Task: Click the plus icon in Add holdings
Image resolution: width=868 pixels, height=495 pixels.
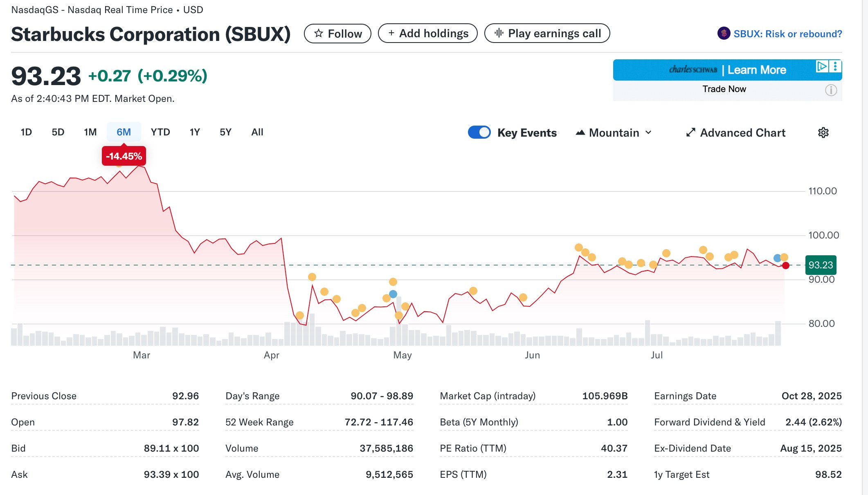Action: (x=391, y=33)
